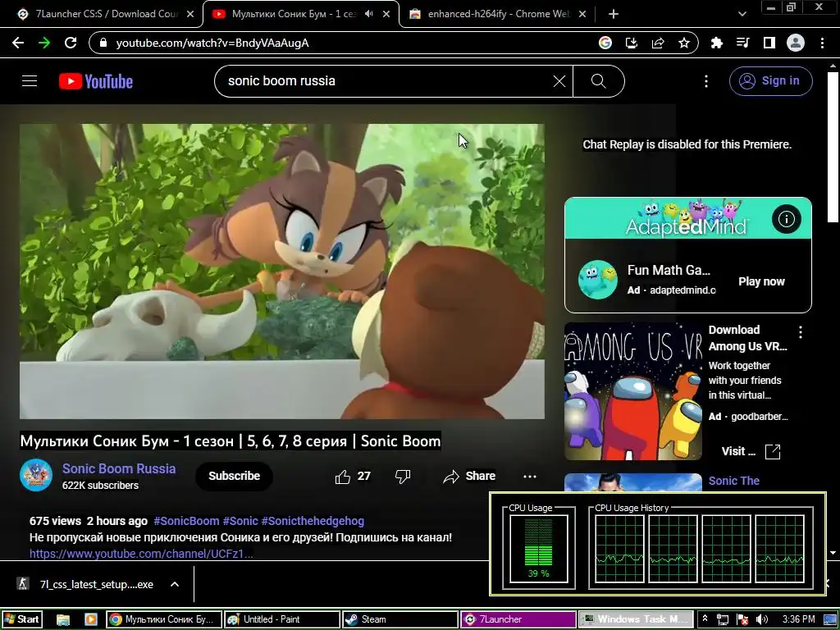The height and width of the screenshot is (630, 840).
Task: Click Play now on AdaptedMind ad
Action: [761, 282]
